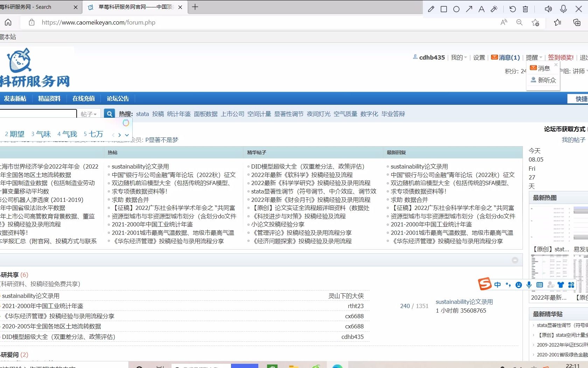Click the hot search keyword 面板数据
This screenshot has width=588, height=368.
point(206,114)
